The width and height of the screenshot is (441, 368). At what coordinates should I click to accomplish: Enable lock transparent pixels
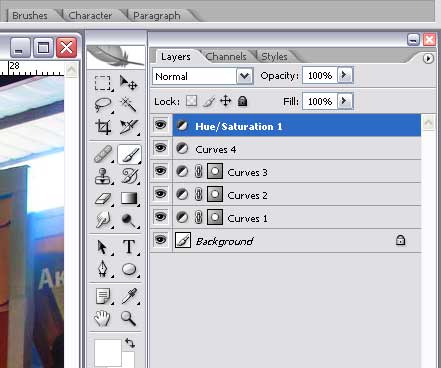[191, 101]
